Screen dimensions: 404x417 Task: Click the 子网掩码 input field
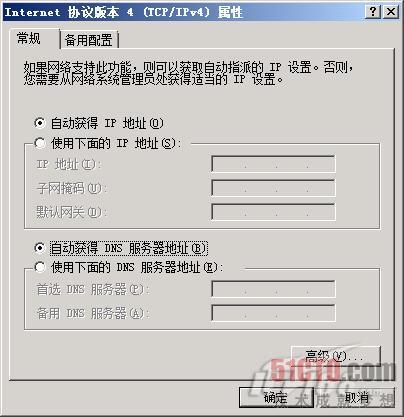(273, 188)
